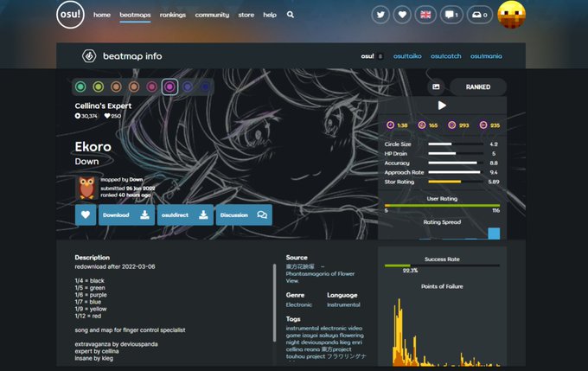Click the User Rating bar
588x371 pixels.
pos(442,205)
